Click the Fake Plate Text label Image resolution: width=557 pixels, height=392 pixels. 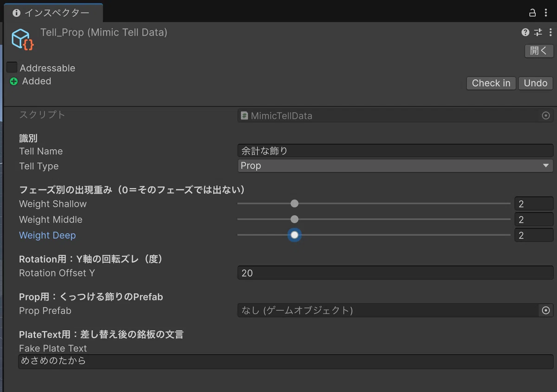pos(53,348)
